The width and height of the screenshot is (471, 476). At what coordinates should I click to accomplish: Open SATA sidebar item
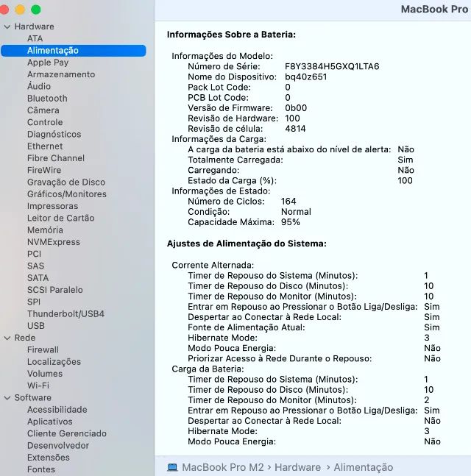point(38,278)
